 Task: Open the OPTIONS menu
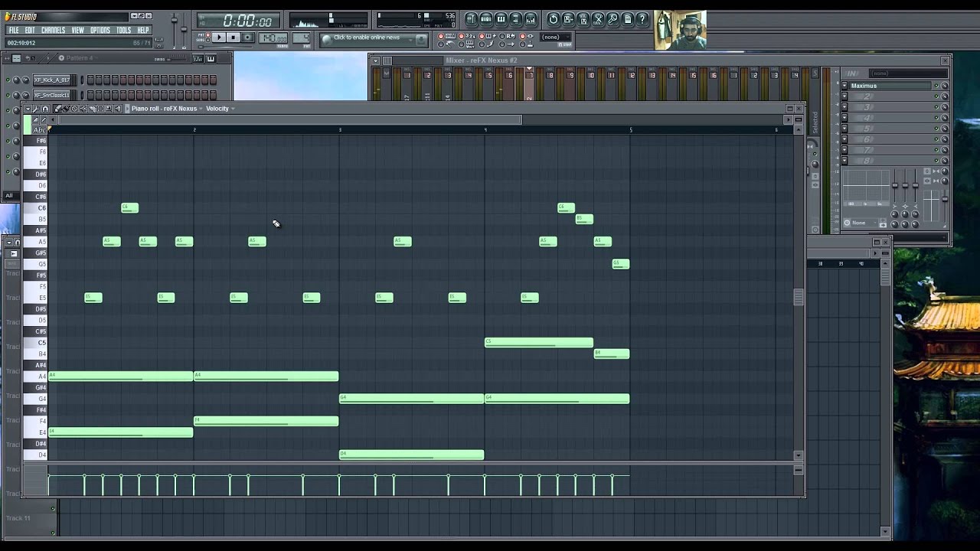click(x=100, y=31)
